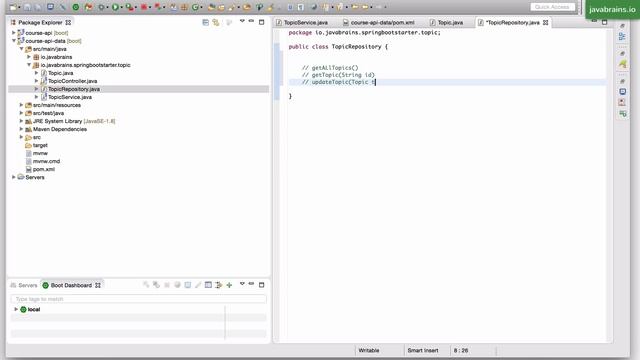Select TopicService.java in Package Explorer
Screen dimensions: 640x360
pyautogui.click(x=70, y=97)
